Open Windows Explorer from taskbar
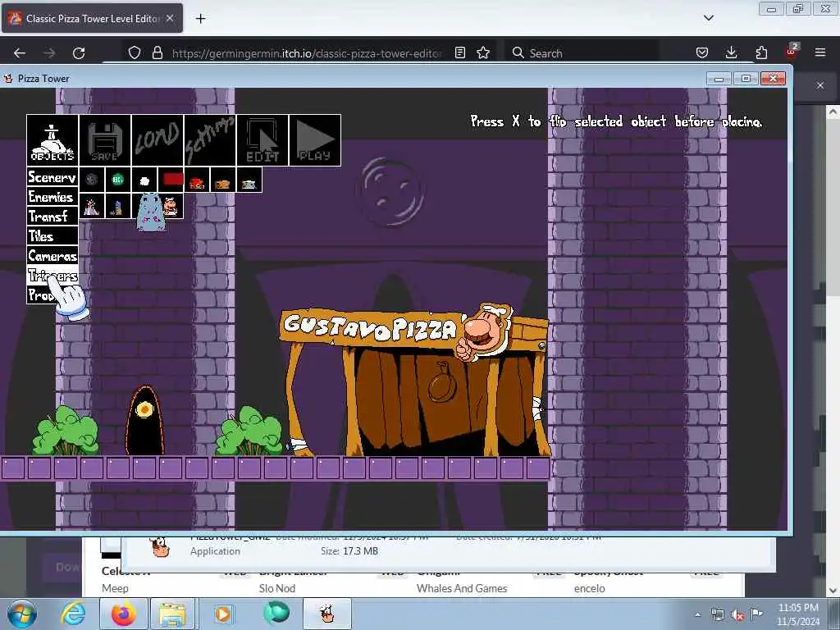This screenshot has height=630, width=840. tap(171, 614)
